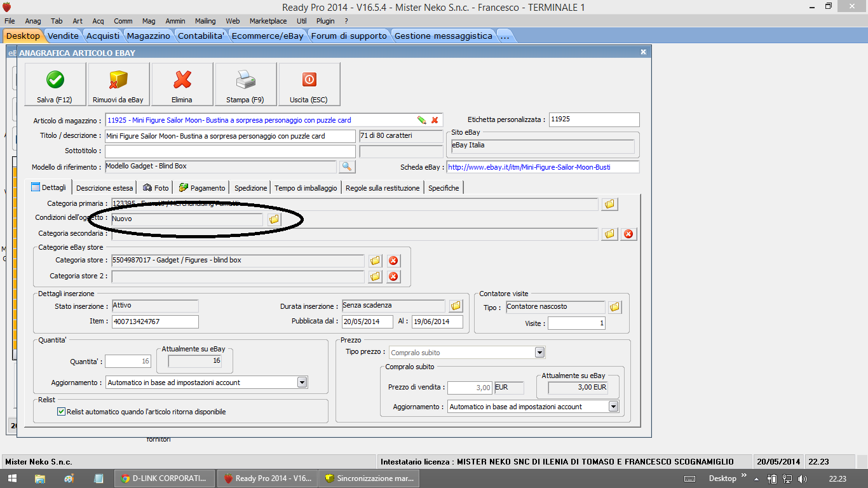Viewport: 868px width, 488px height.
Task: Open the Categoria primaria folder picker
Action: point(610,204)
